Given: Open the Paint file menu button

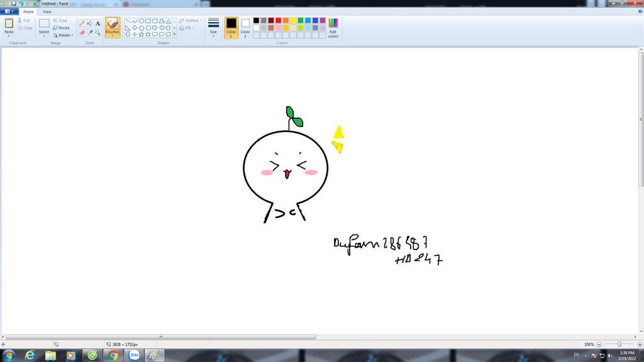Looking at the screenshot, I should pyautogui.click(x=9, y=11).
